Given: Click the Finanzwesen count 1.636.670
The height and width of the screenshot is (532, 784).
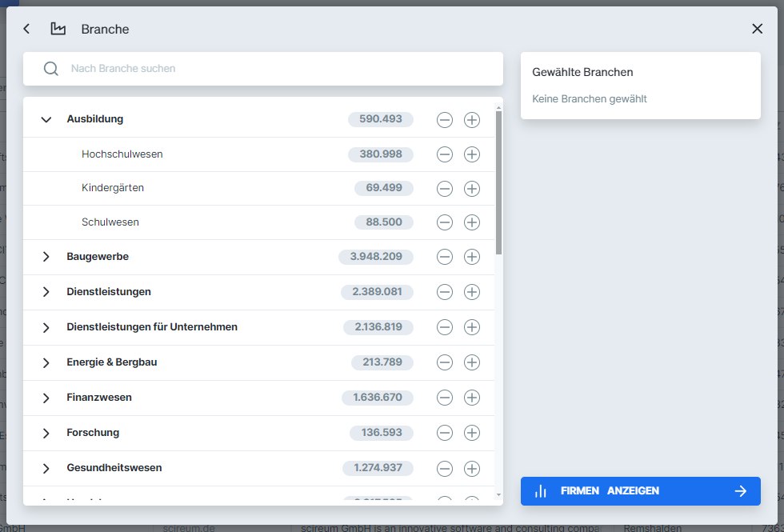Looking at the screenshot, I should [x=378, y=398].
